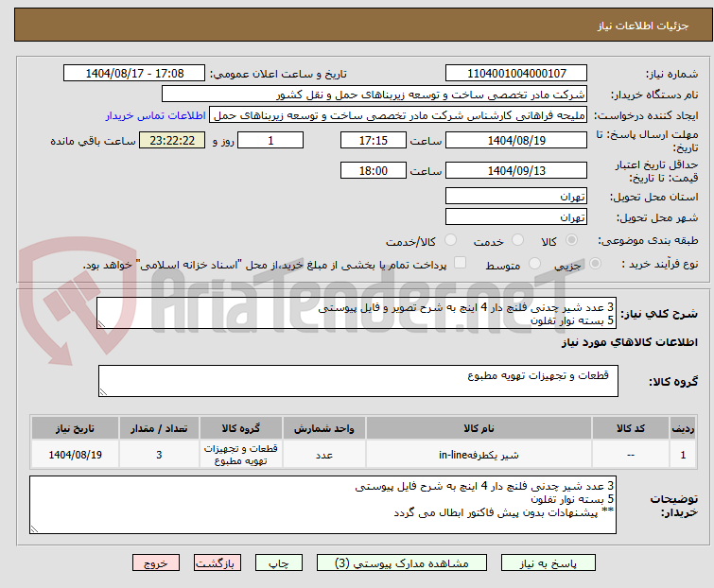714x588 pixels.
Task: Click the توضیحات خریدار text area
Action: pos(322,505)
